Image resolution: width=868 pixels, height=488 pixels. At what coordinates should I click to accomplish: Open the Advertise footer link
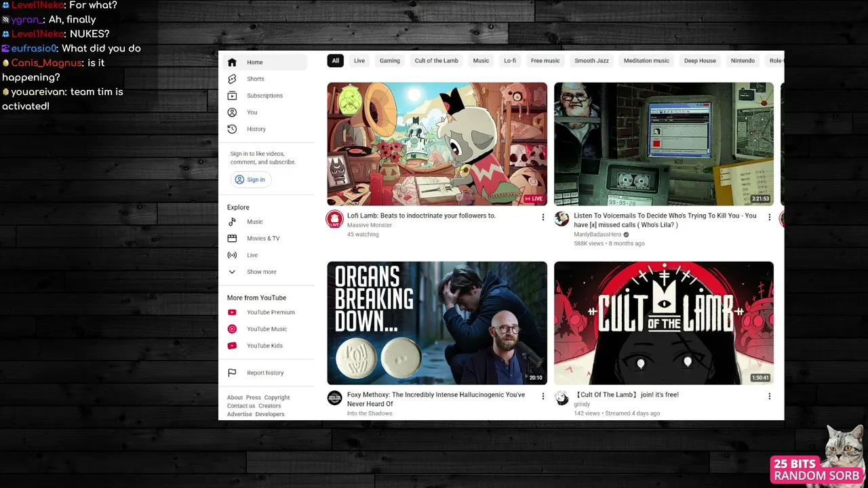239,414
